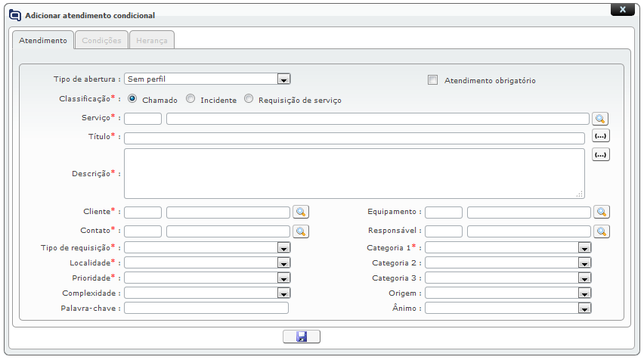Click the floppy disk save icon
The height and width of the screenshot is (360, 644).
pyautogui.click(x=302, y=337)
